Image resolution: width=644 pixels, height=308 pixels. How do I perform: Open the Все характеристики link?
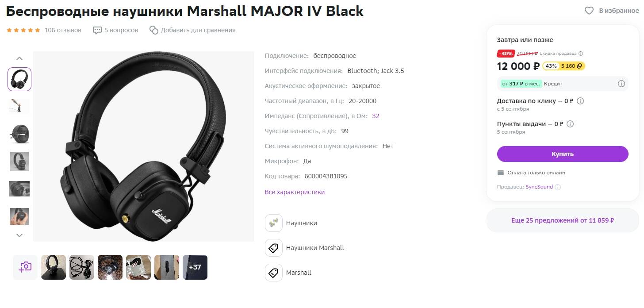295,192
